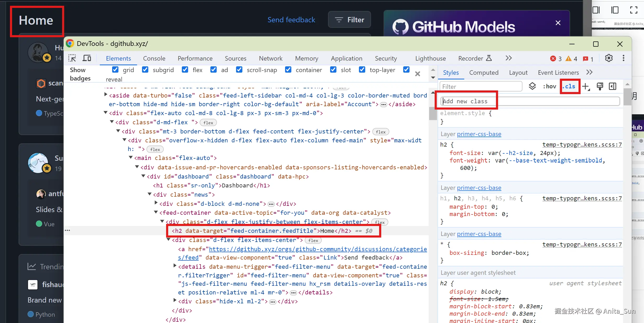644x323 pixels.
Task: Open the DevTools three-dot customize menu
Action: pos(623,58)
